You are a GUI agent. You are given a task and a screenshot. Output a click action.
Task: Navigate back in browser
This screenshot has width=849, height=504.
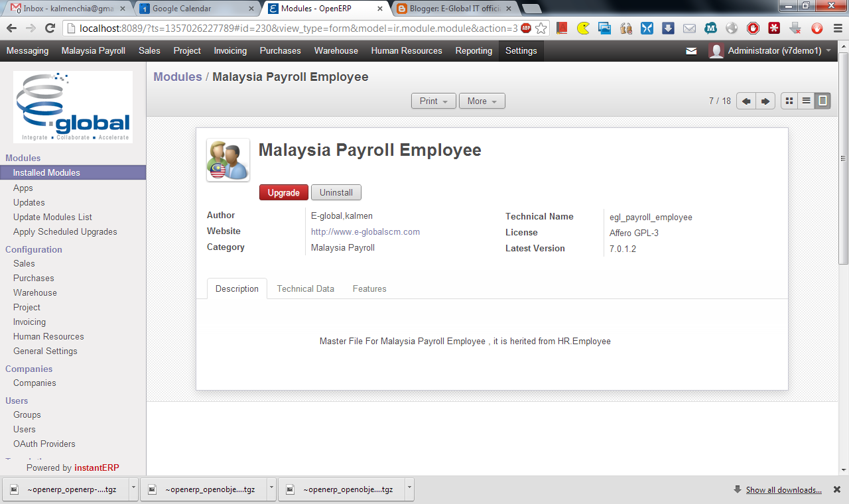click(11, 29)
